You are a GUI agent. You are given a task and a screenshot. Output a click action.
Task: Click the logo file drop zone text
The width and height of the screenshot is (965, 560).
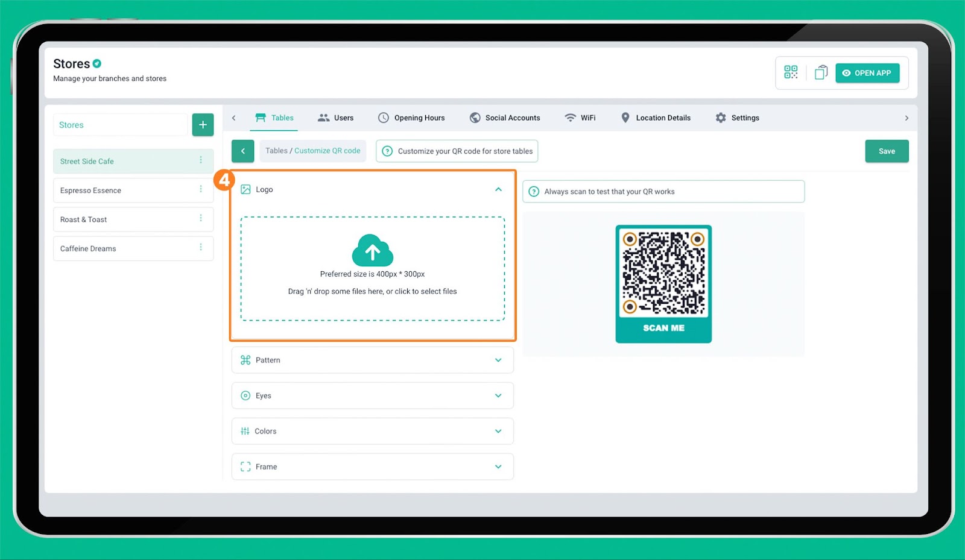[x=372, y=291]
